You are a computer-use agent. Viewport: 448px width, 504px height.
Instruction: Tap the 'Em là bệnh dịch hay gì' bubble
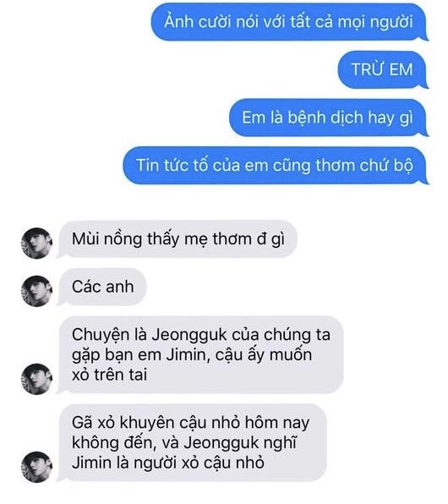click(x=329, y=118)
